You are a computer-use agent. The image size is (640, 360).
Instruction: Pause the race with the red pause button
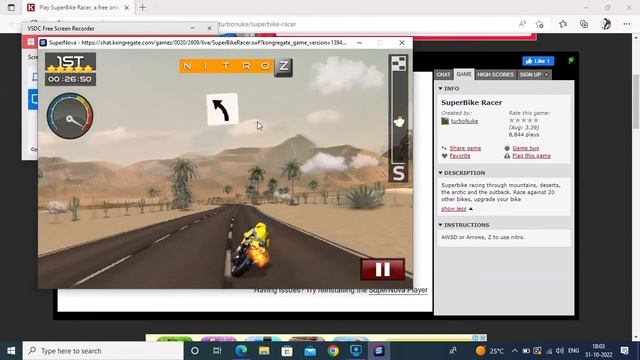pos(382,269)
